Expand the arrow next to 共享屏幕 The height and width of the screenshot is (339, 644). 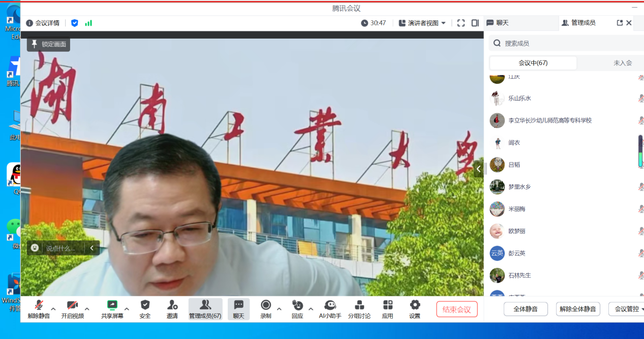pos(127,309)
